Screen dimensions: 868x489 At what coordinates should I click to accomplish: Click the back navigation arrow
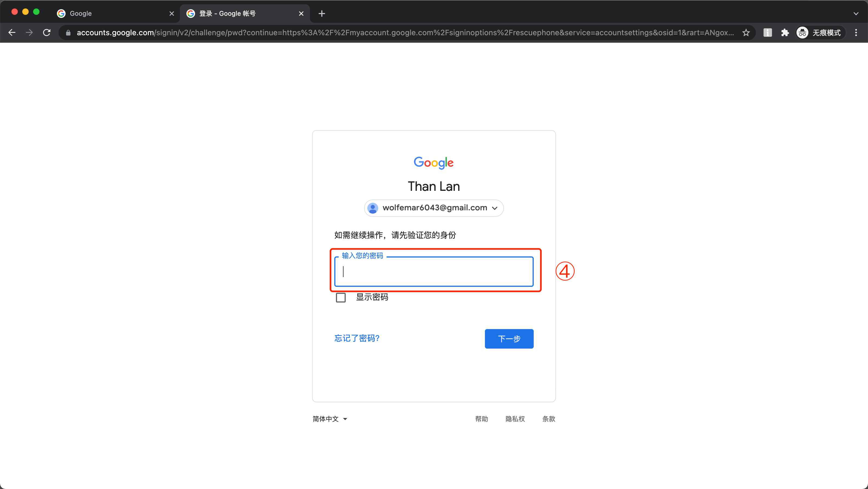[12, 32]
